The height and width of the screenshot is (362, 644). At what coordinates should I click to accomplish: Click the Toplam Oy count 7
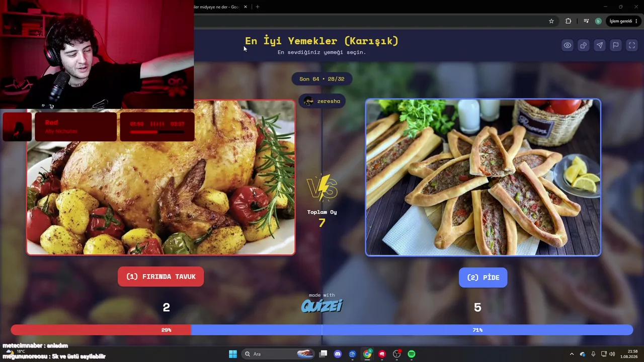(322, 222)
